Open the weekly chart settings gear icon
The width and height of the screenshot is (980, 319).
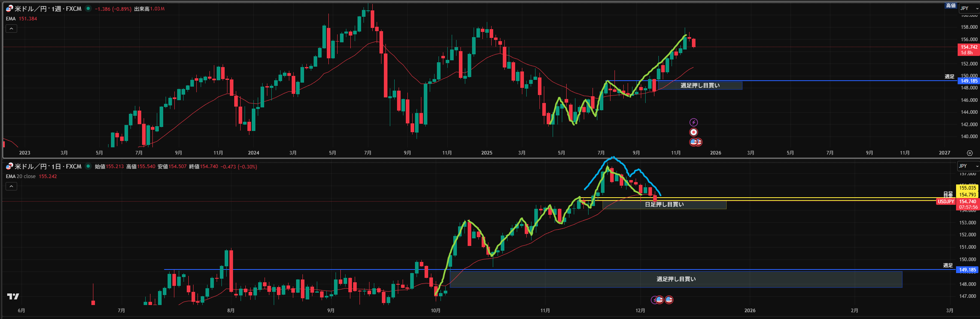tap(970, 153)
